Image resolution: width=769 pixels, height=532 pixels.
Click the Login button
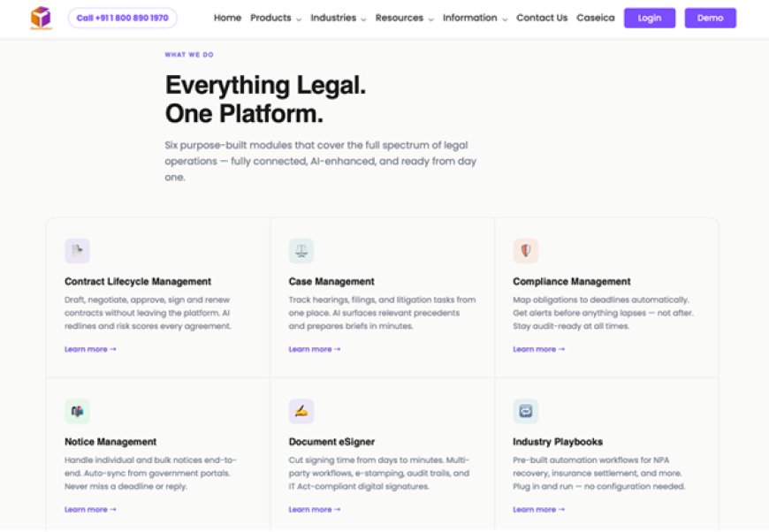(x=650, y=19)
